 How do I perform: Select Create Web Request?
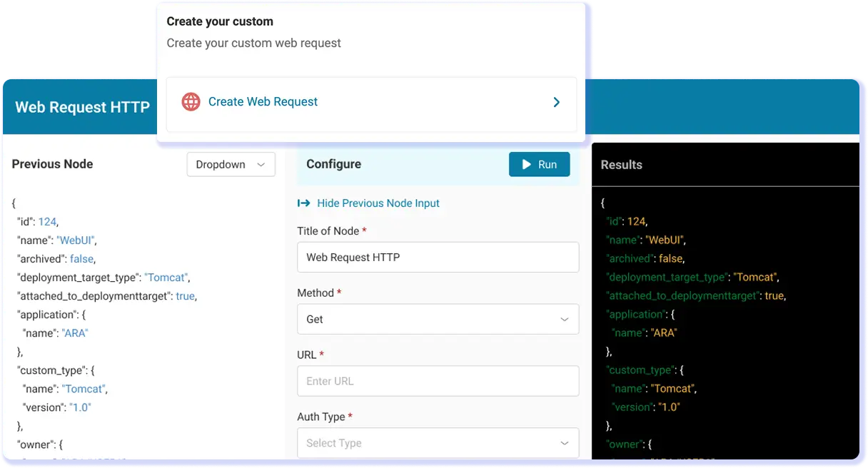click(263, 101)
